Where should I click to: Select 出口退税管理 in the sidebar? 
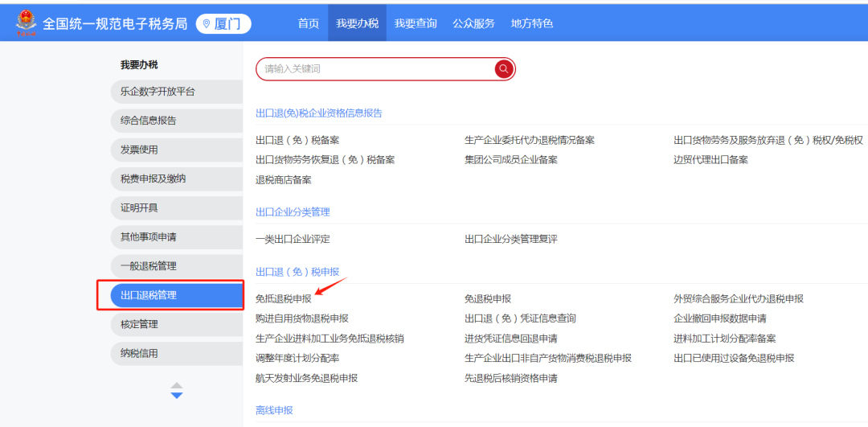pyautogui.click(x=177, y=295)
